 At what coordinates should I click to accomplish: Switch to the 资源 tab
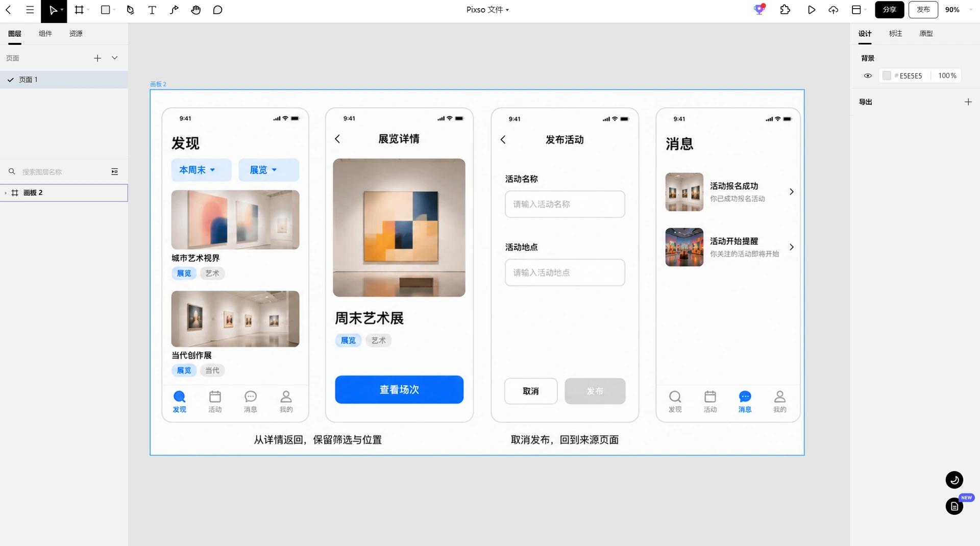click(x=76, y=34)
